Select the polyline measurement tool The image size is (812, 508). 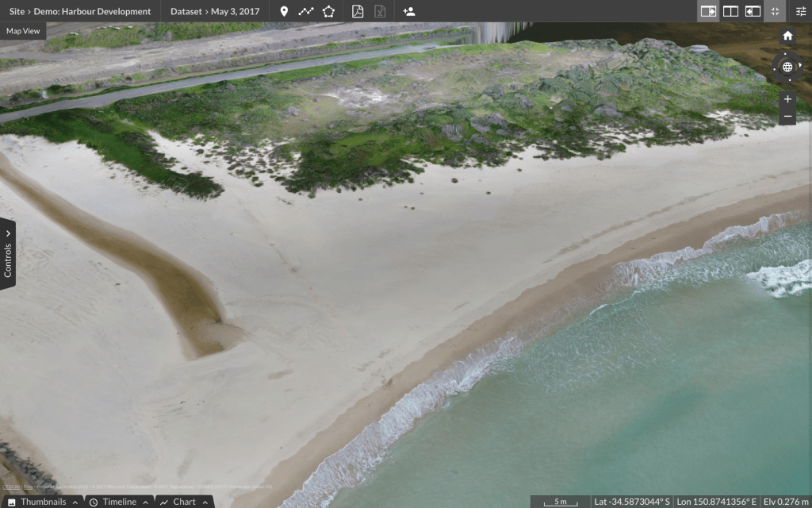[x=306, y=11]
